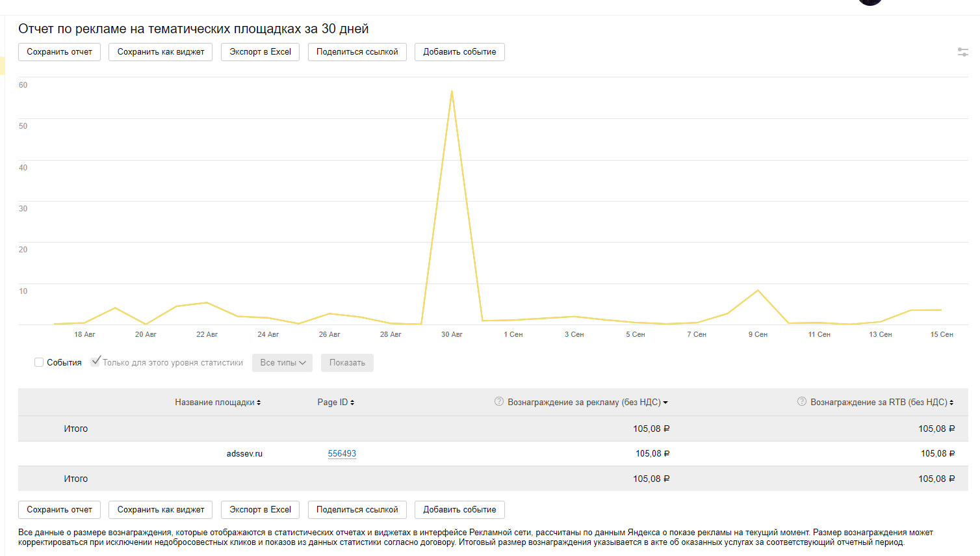Click help icon beside Вознаграждение за RTB

pyautogui.click(x=802, y=402)
